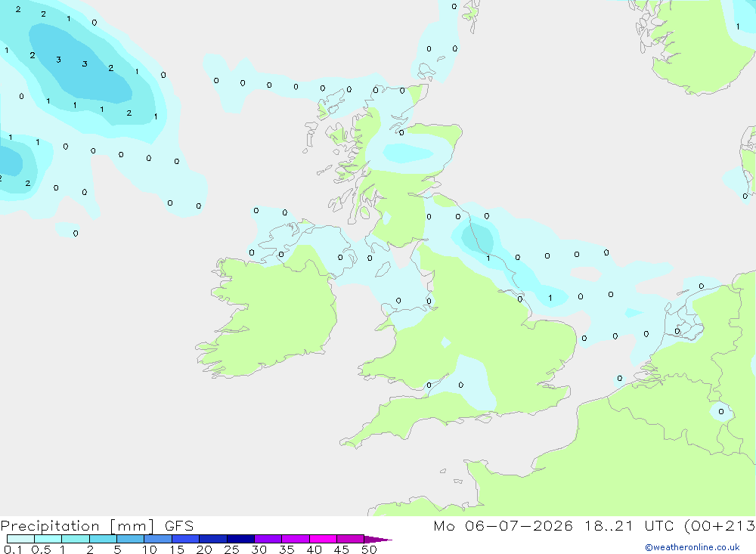This screenshot has height=554, width=756.
Task: Click the "1" value over Norway
Action: [738, 26]
